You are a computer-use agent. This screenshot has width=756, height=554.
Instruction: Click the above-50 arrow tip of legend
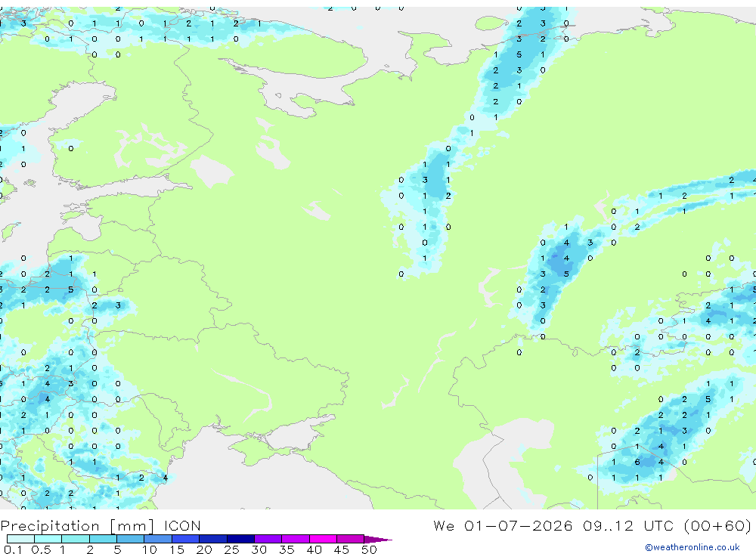378,540
